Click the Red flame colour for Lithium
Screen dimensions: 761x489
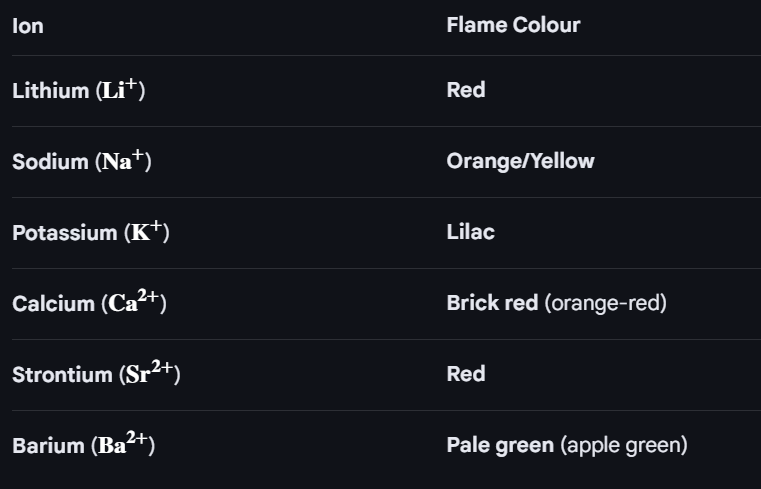click(466, 90)
